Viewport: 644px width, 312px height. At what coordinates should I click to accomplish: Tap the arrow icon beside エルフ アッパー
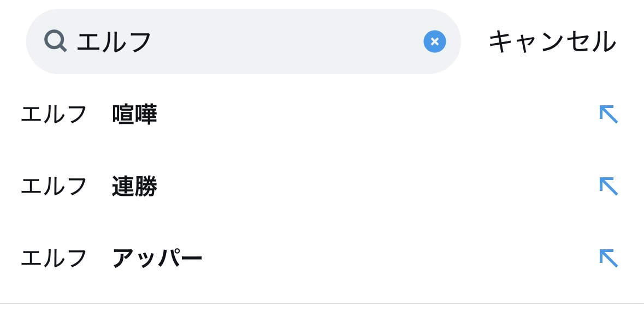608,258
